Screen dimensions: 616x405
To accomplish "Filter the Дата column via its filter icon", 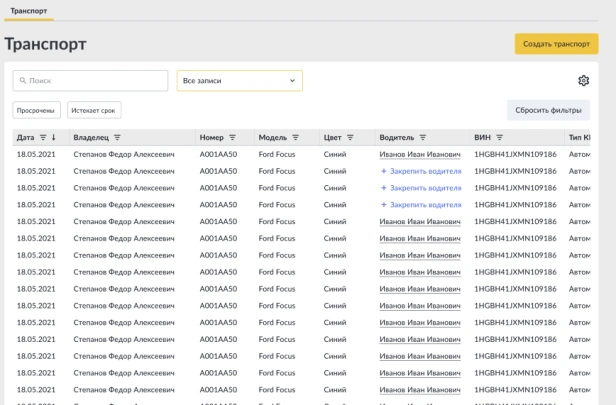I will point(43,137).
